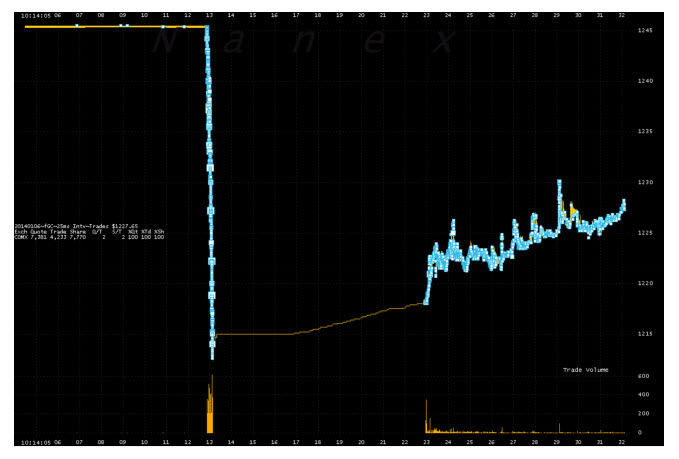Click the 600 volume axis label
Image resolution: width=679 pixels, height=459 pixels.
point(643,376)
